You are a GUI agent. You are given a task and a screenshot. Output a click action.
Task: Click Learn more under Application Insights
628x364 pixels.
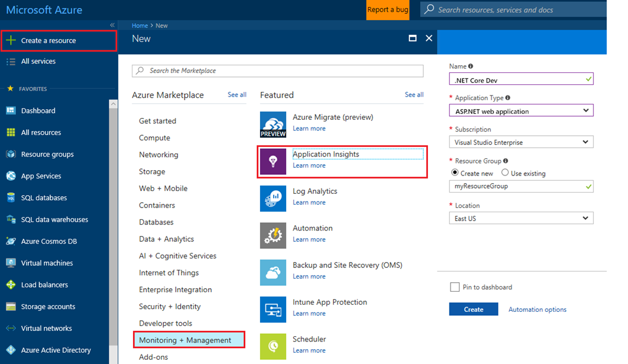point(309,165)
